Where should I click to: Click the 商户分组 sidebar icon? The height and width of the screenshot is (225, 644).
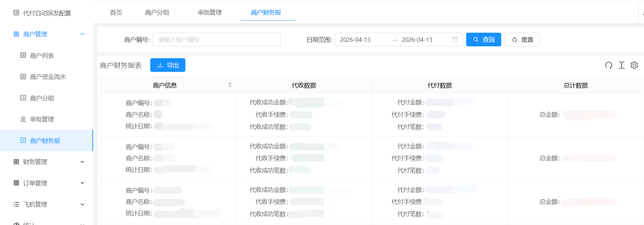(x=23, y=98)
